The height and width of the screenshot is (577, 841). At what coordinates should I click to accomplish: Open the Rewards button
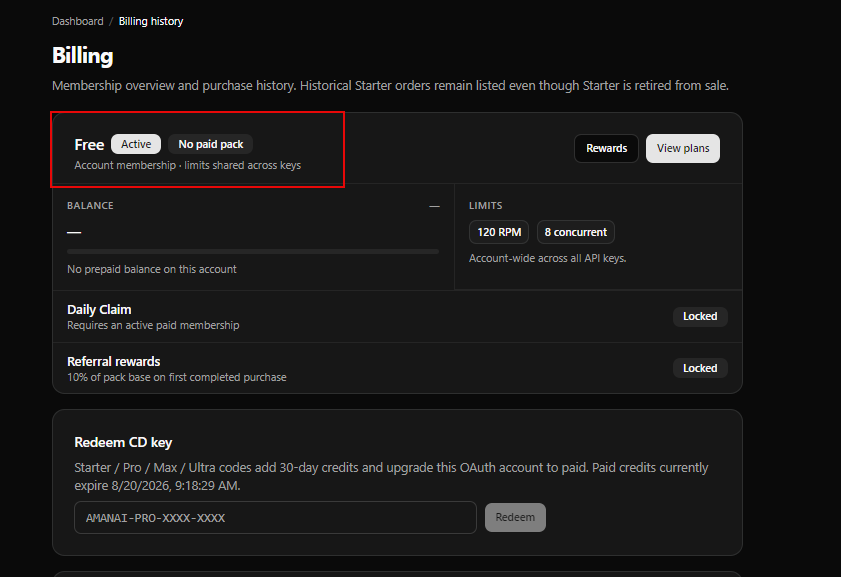(x=606, y=148)
